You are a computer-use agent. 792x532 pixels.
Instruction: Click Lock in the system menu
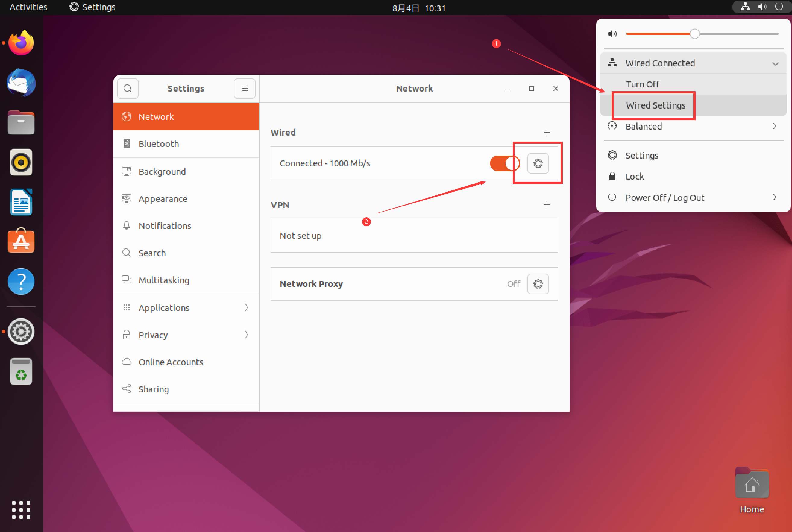click(x=634, y=176)
